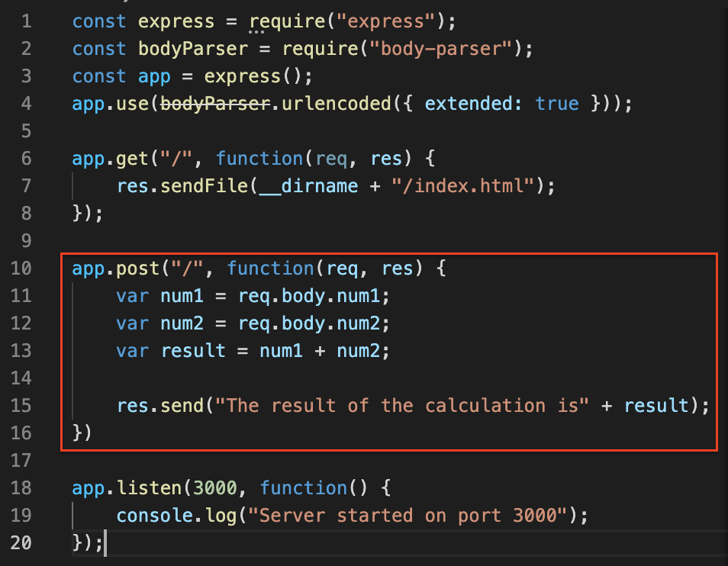This screenshot has height=566, width=728.
Task: Click "result" variable declaration on line 13
Action: [x=193, y=351]
